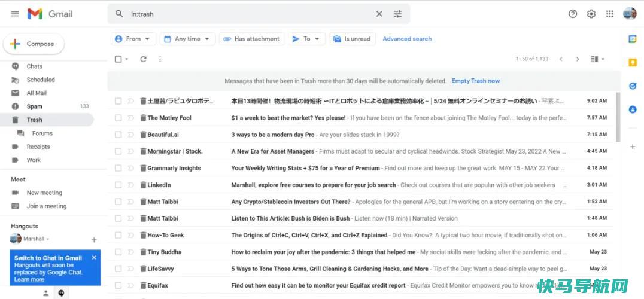Image resolution: width=644 pixels, height=299 pixels.
Task: Open the Any time filter dropdown
Action: tap(187, 39)
